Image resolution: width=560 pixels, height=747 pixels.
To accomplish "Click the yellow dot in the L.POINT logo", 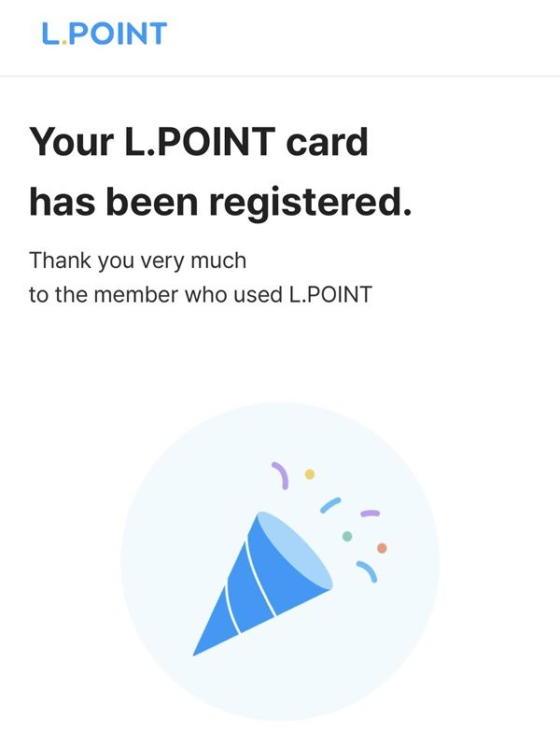I will tap(64, 43).
